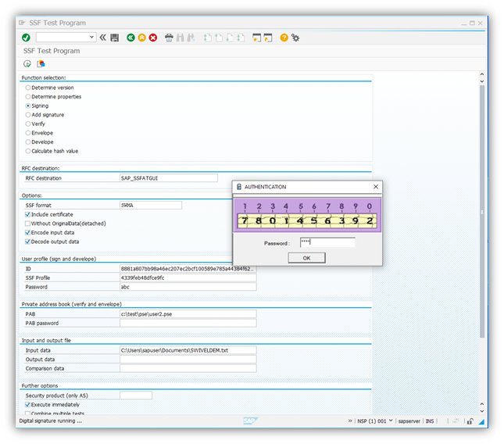Viewport: 504px width, 444px height.
Task: Open Customize Local Layout gear icon
Action: click(x=295, y=38)
